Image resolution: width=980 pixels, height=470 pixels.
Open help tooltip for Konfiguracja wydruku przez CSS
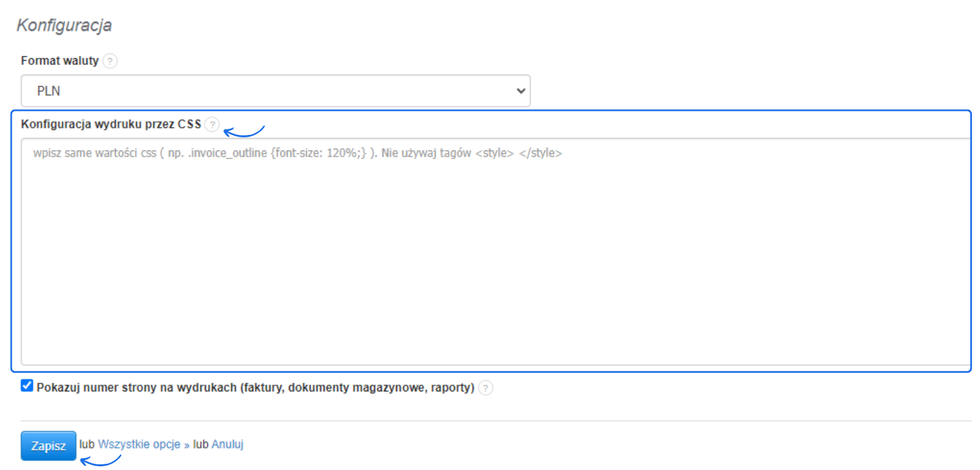(212, 124)
